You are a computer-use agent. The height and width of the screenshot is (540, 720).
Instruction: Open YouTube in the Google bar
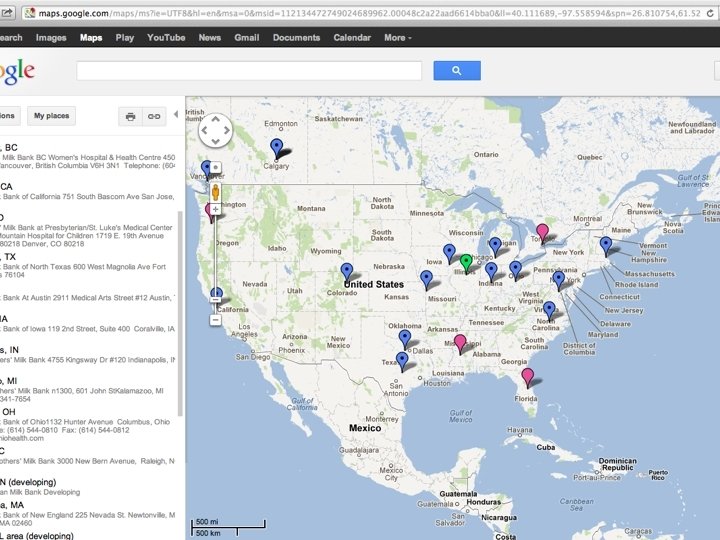click(166, 38)
